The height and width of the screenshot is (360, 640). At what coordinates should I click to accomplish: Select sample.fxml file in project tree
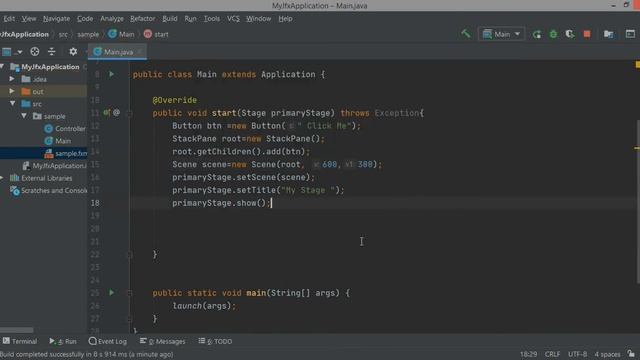[x=65, y=153]
